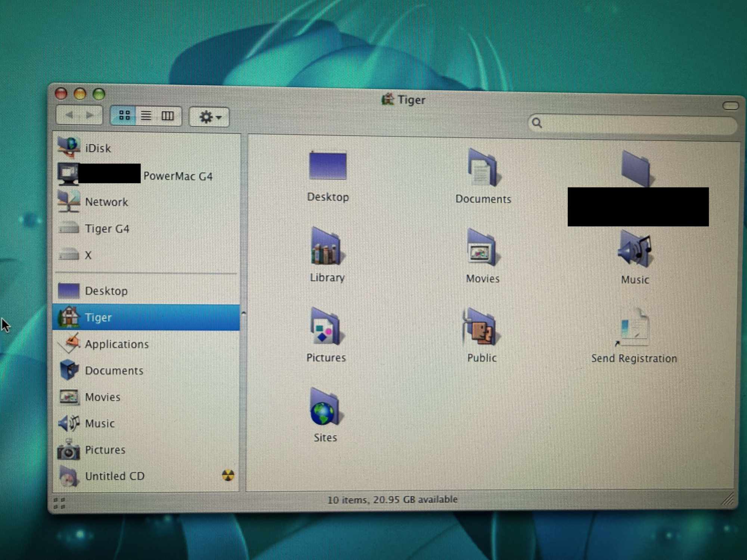This screenshot has height=560, width=747.
Task: Open Send Registration alias file
Action: click(x=634, y=329)
